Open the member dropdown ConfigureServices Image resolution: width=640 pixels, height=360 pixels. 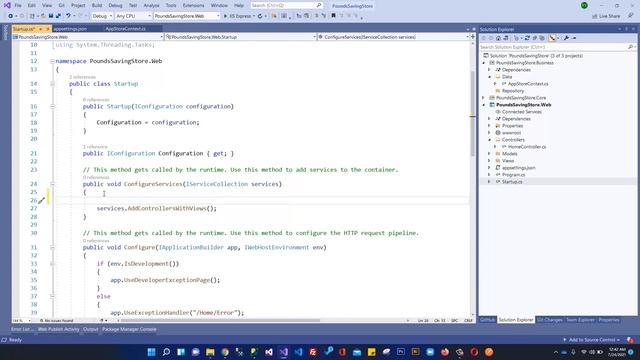click(393, 37)
